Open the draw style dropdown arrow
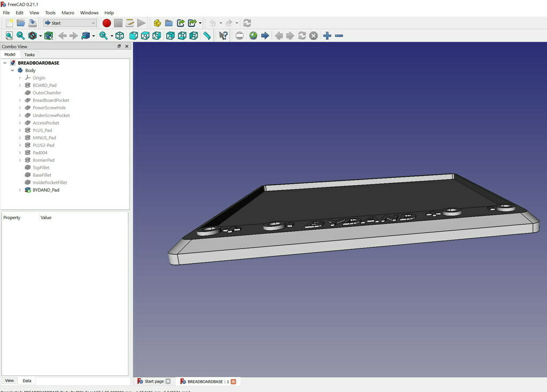The height and width of the screenshot is (392, 547). click(x=41, y=36)
